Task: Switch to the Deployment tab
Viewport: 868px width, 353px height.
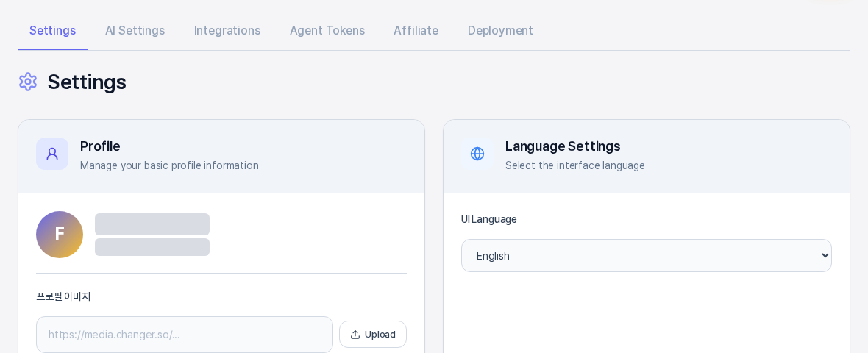Action: click(500, 30)
